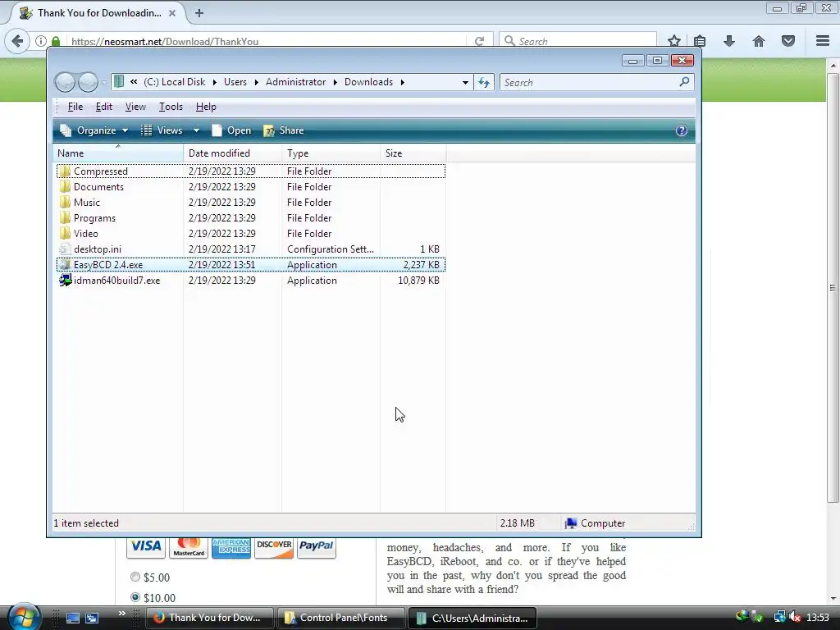The image size is (840, 630).
Task: Close the Thank You for Downloading tab
Action: [172, 13]
